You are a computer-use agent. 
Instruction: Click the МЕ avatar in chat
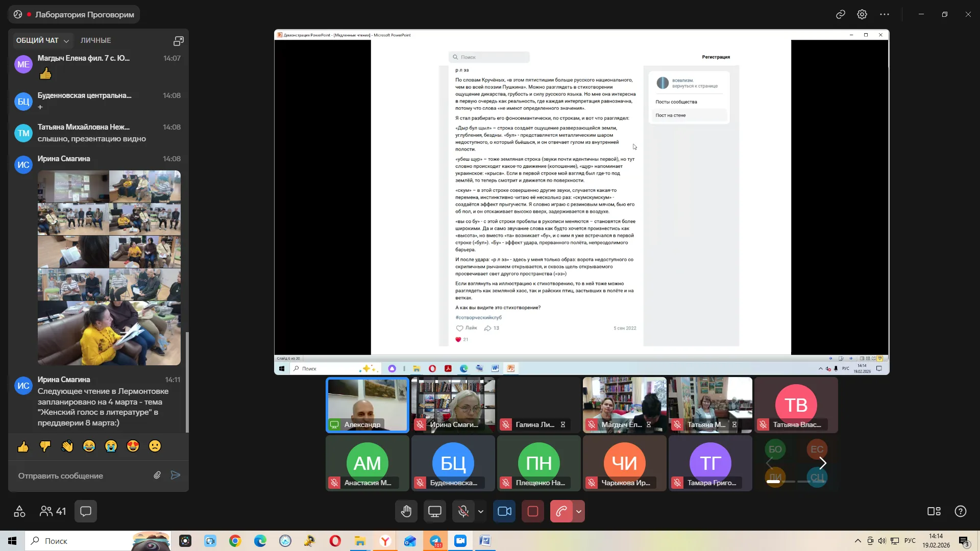point(23,64)
